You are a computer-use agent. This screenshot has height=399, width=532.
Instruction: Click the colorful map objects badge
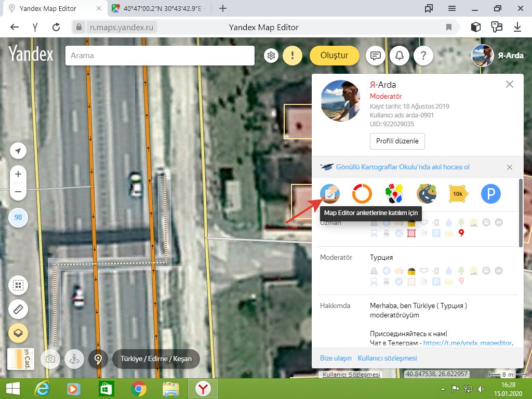click(x=394, y=194)
